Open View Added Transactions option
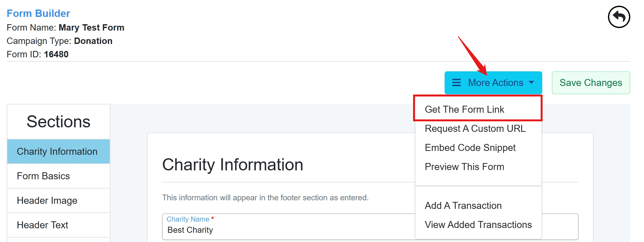This screenshot has width=644, height=242. coord(478,224)
